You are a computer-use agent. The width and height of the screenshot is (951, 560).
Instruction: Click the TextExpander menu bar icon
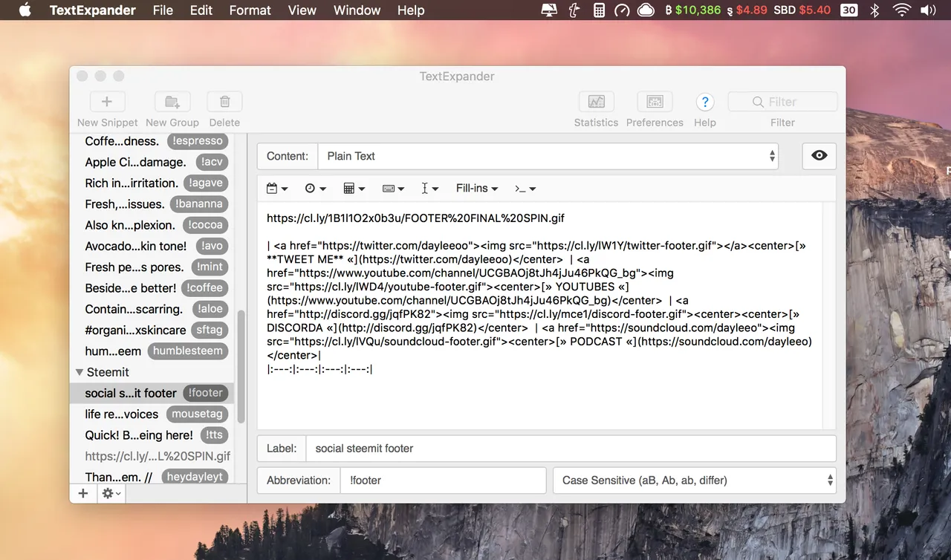click(575, 10)
